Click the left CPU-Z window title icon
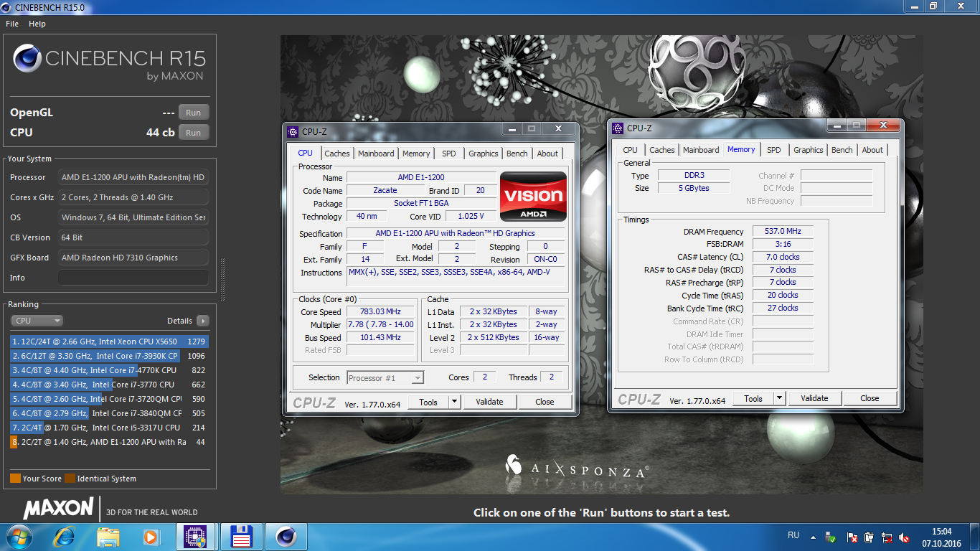980x551 pixels. pyautogui.click(x=293, y=131)
